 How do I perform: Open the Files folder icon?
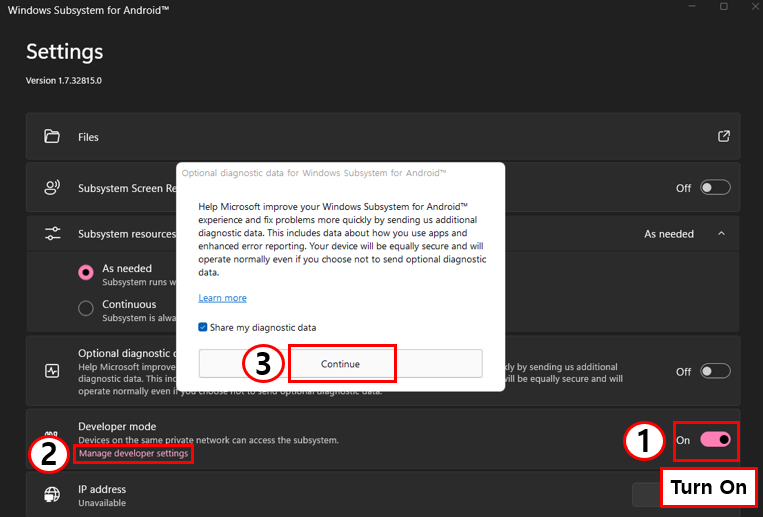point(52,137)
